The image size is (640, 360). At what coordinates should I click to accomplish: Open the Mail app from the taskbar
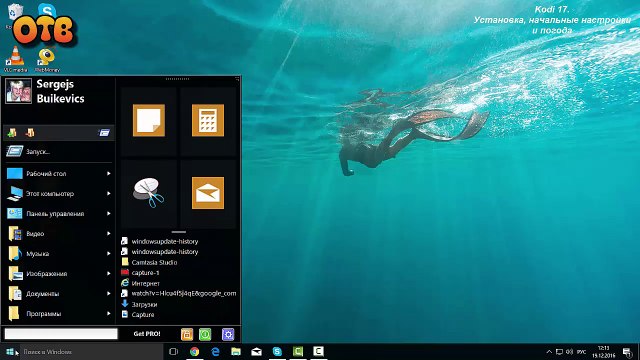(x=257, y=352)
